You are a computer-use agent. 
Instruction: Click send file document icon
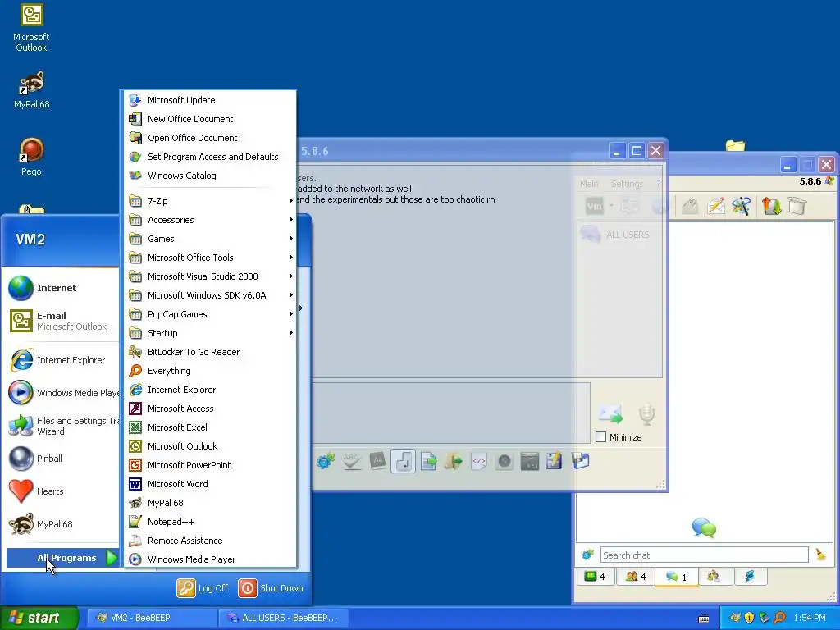point(428,461)
